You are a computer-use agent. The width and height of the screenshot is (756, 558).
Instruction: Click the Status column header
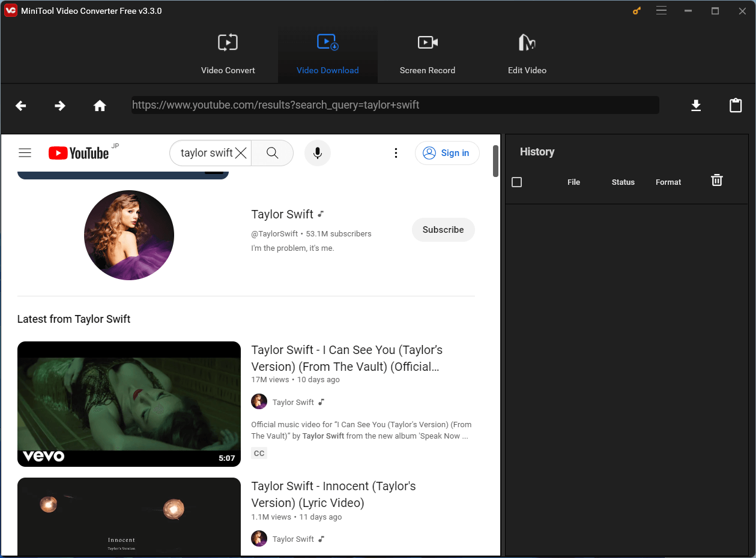tap(623, 182)
